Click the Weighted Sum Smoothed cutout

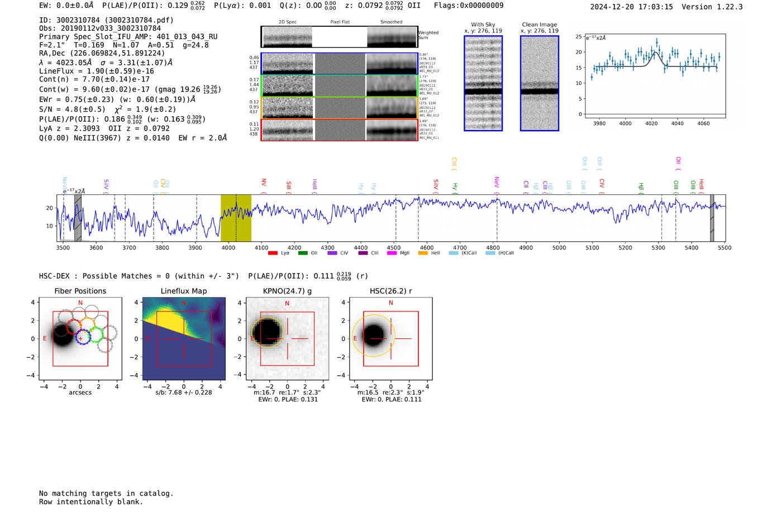point(392,37)
